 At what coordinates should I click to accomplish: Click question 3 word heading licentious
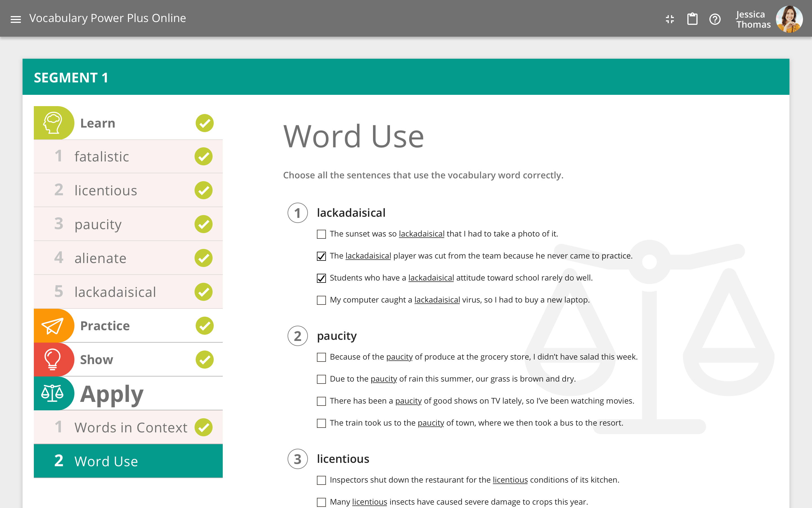pos(343,459)
